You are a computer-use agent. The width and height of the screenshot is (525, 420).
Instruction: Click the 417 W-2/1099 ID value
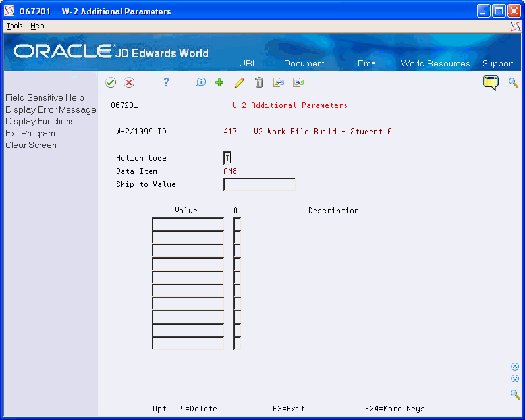pos(230,132)
